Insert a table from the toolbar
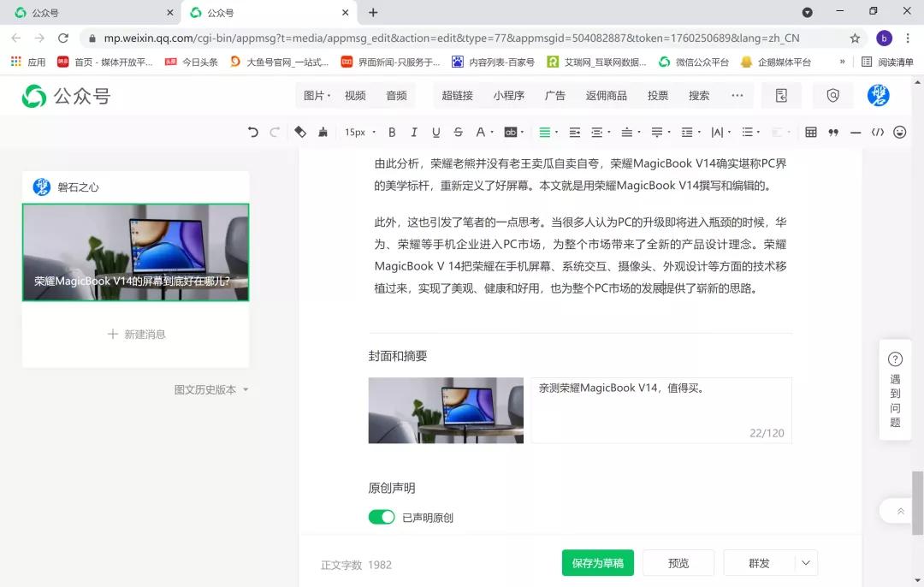This screenshot has width=924, height=587. [810, 132]
